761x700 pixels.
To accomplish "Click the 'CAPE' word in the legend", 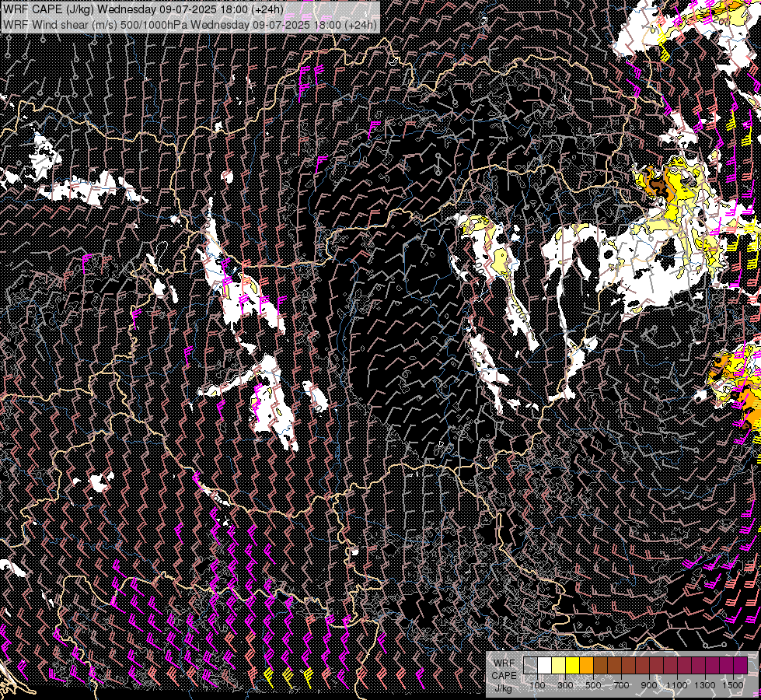I will pos(504,676).
